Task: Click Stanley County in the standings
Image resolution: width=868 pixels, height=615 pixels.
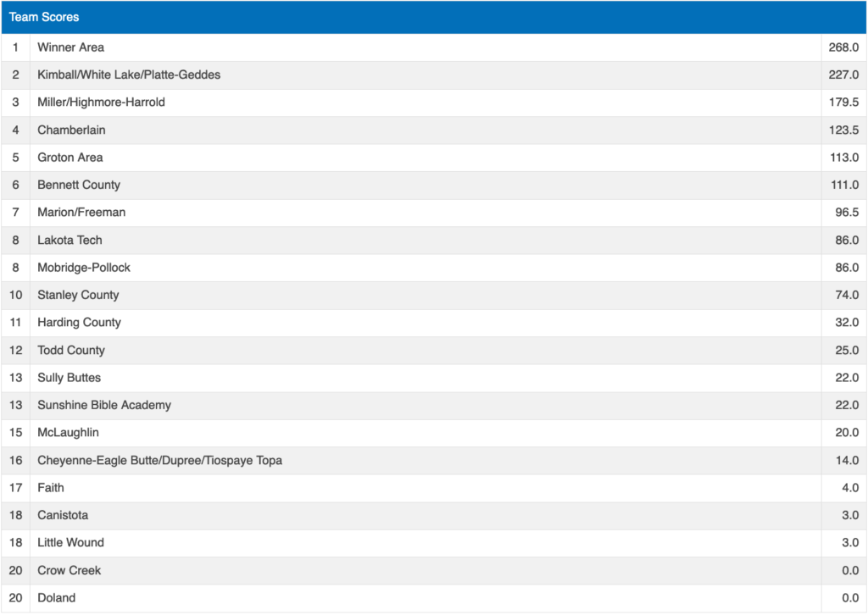Action: (x=78, y=295)
